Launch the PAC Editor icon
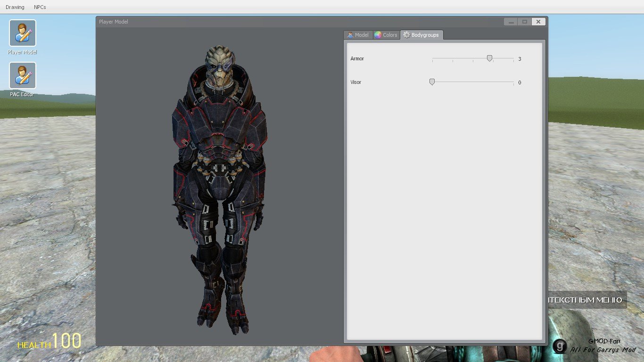Screen dimensions: 644x362 tap(22, 75)
